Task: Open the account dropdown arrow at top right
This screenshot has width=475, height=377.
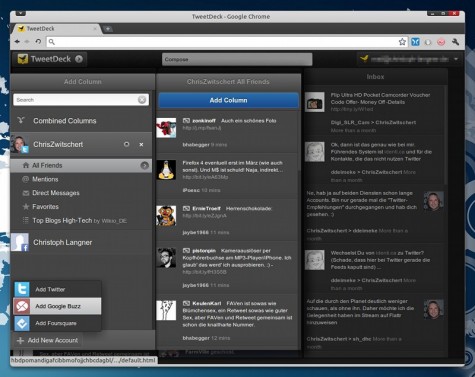Action: click(456, 59)
